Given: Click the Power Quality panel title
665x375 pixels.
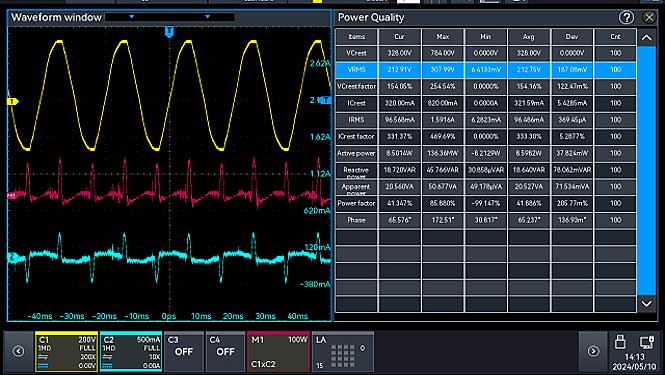Looking at the screenshot, I should coord(371,17).
